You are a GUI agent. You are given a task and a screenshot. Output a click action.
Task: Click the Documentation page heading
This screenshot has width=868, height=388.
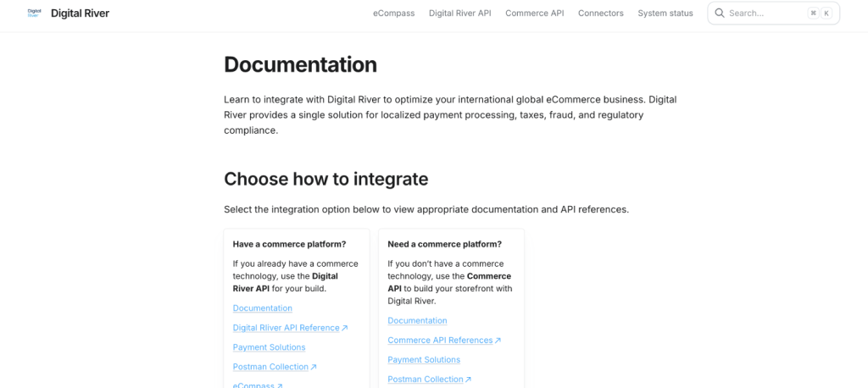(x=301, y=64)
